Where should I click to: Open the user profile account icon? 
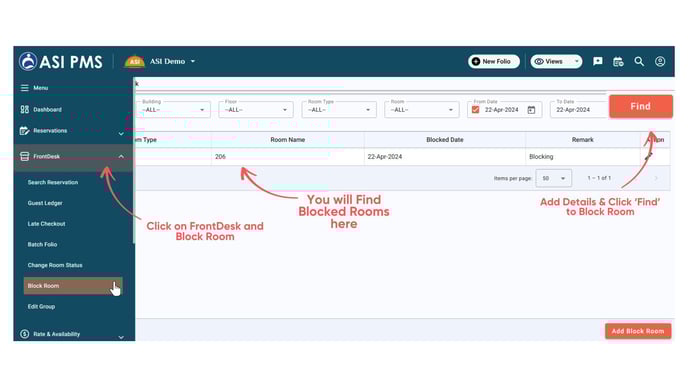click(660, 61)
